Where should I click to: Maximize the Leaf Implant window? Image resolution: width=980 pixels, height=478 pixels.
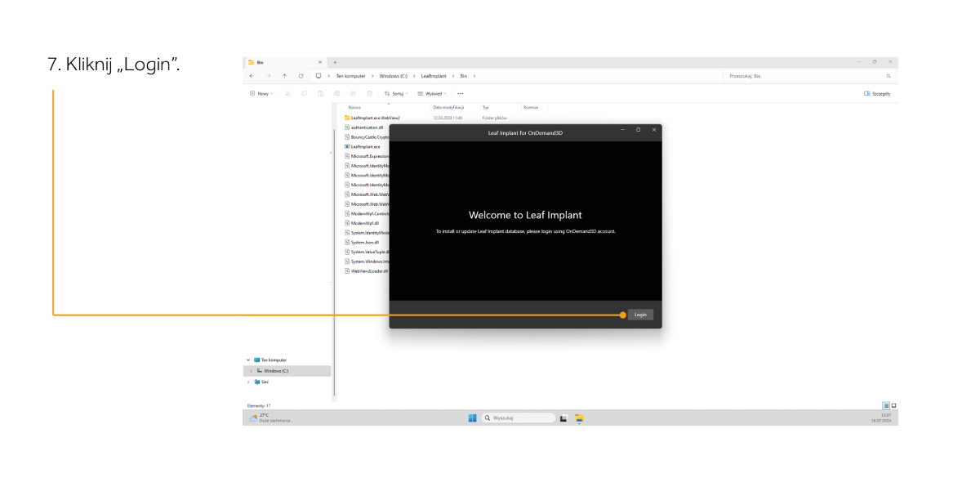[638, 130]
